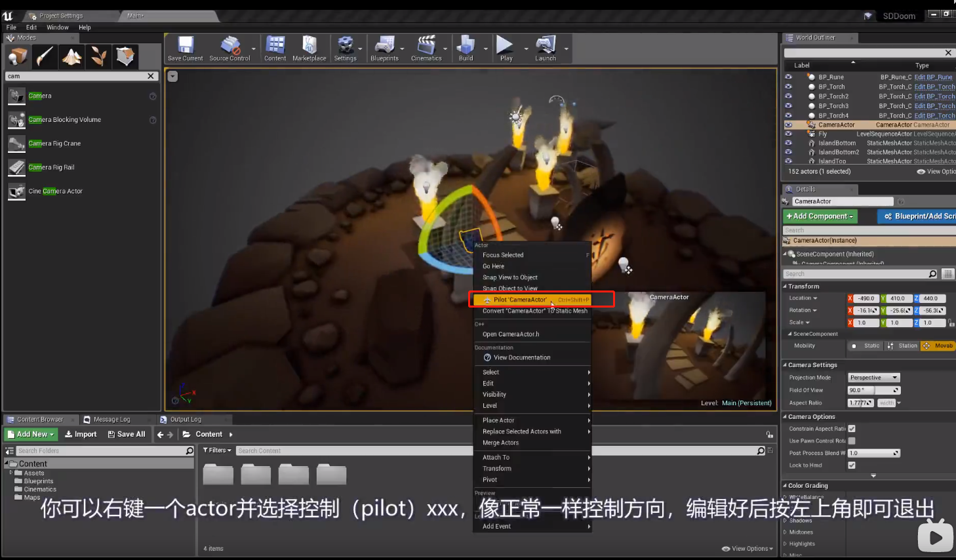Viewport: 956px width, 560px height.
Task: Open Details property matrix grid icon
Action: pyautogui.click(x=947, y=273)
